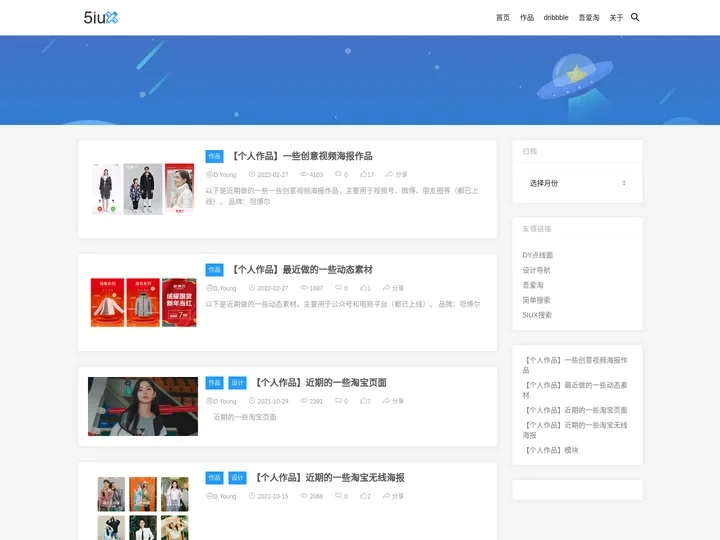Open thumbnail of the 淘宝页面 post
This screenshot has width=720, height=540.
tap(143, 406)
